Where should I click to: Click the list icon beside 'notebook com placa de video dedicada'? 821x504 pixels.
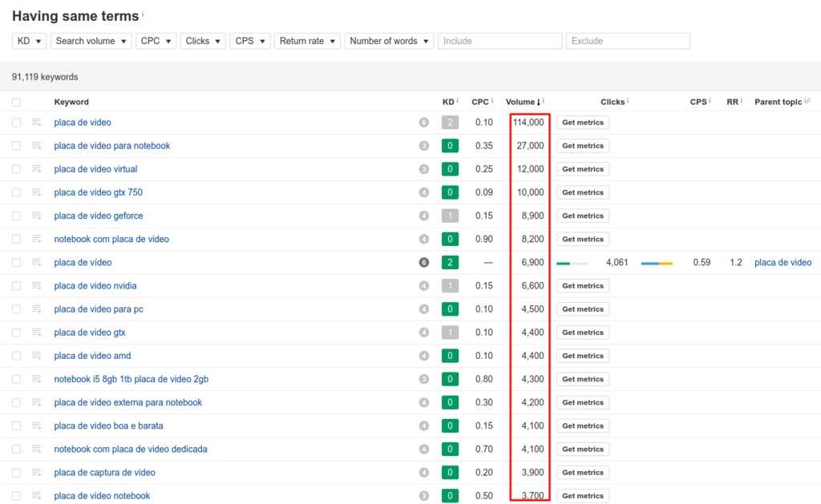click(x=37, y=449)
